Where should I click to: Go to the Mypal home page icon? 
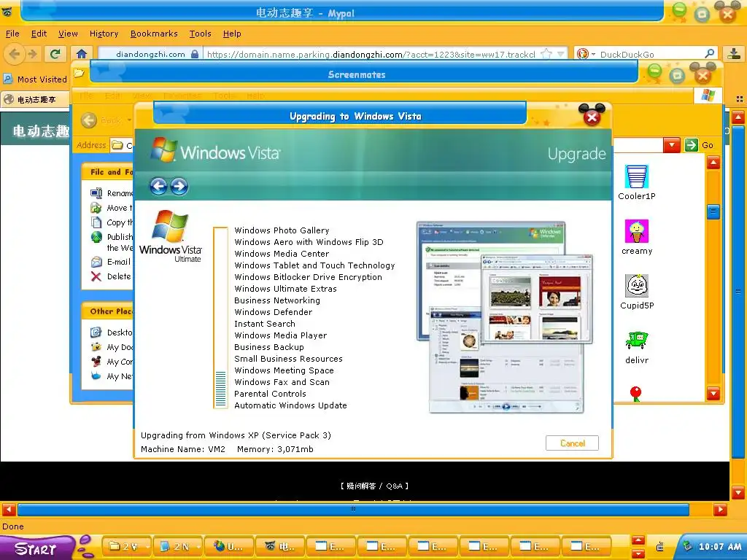pyautogui.click(x=82, y=54)
